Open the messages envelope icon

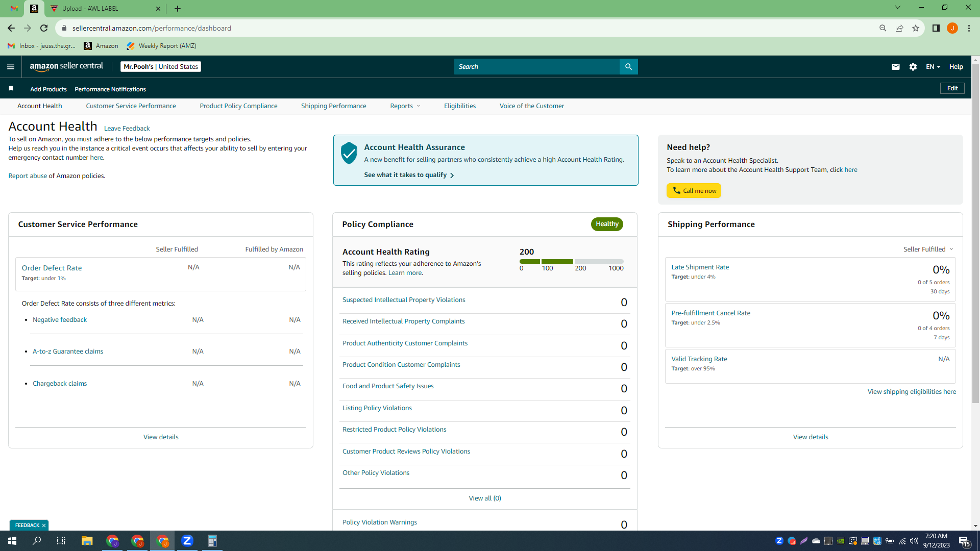tap(895, 67)
